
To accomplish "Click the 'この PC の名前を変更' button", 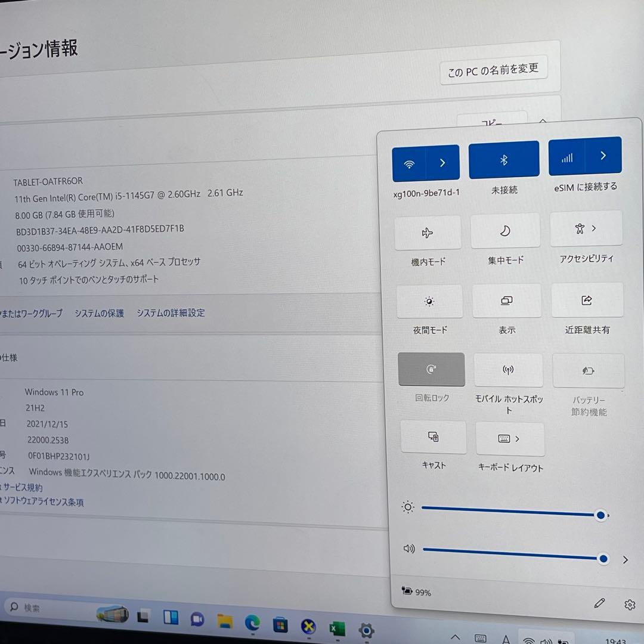I will point(493,70).
